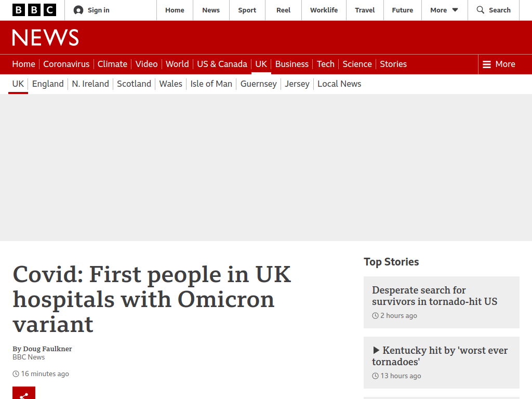Switch to the Scotland regional tab
This screenshot has height=399, width=532.
click(x=134, y=84)
